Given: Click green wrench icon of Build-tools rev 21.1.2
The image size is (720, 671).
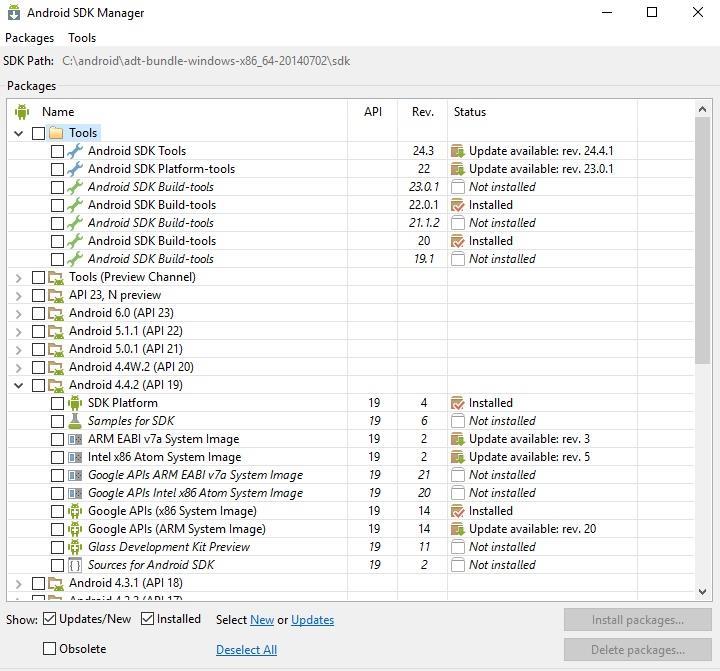Looking at the screenshot, I should coord(75,223).
